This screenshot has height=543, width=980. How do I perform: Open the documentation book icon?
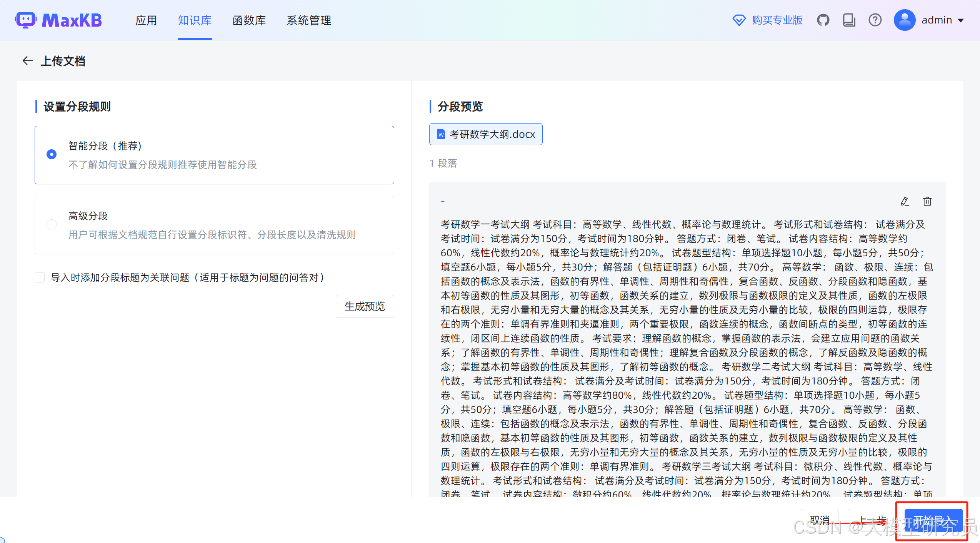(849, 20)
